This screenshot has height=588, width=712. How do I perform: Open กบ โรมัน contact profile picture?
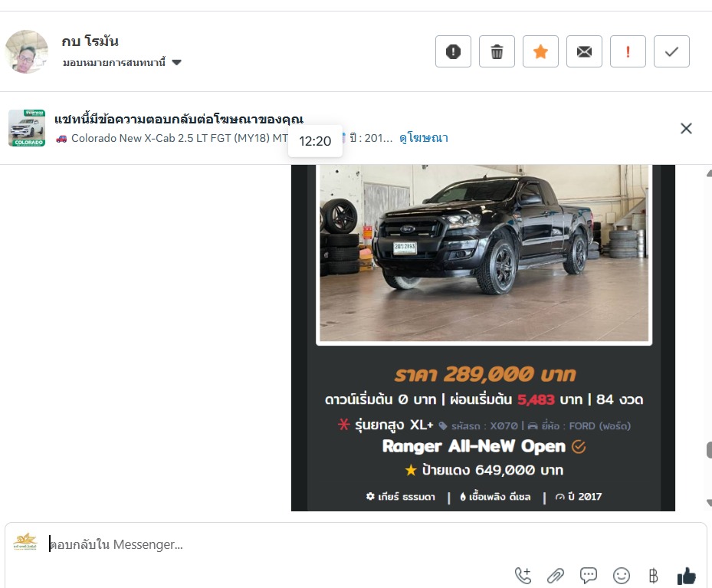(26, 51)
